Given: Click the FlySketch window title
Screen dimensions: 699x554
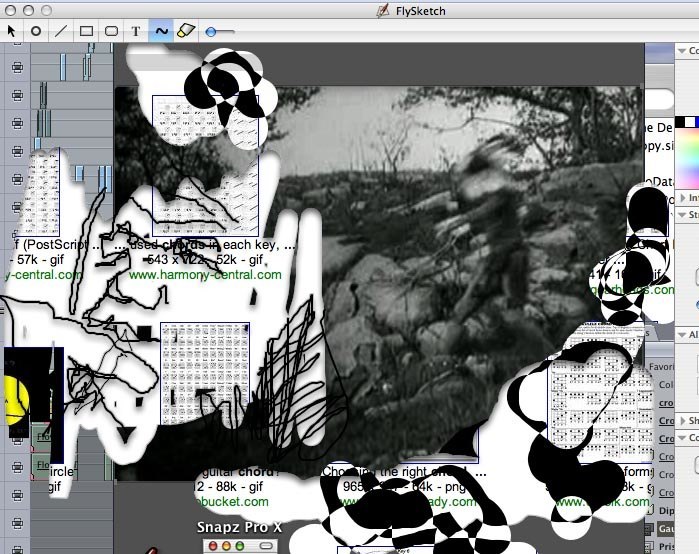Looking at the screenshot, I should (420, 11).
